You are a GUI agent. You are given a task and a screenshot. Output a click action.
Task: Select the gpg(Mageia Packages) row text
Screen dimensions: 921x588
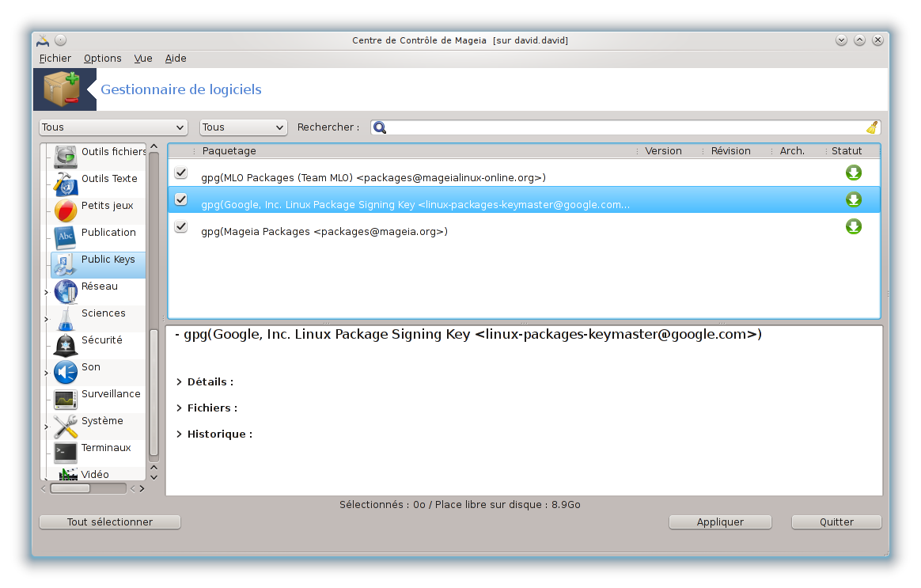(x=324, y=231)
